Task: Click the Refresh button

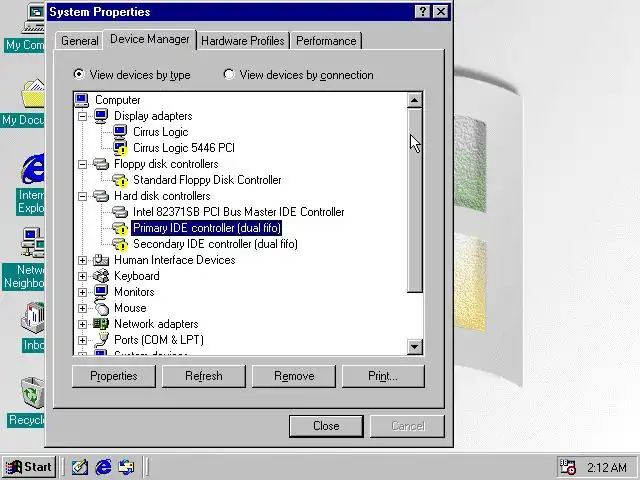Action: pos(204,376)
